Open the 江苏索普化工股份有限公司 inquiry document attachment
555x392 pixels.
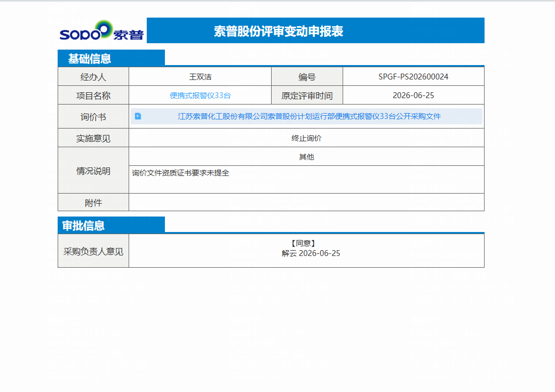tap(309, 116)
